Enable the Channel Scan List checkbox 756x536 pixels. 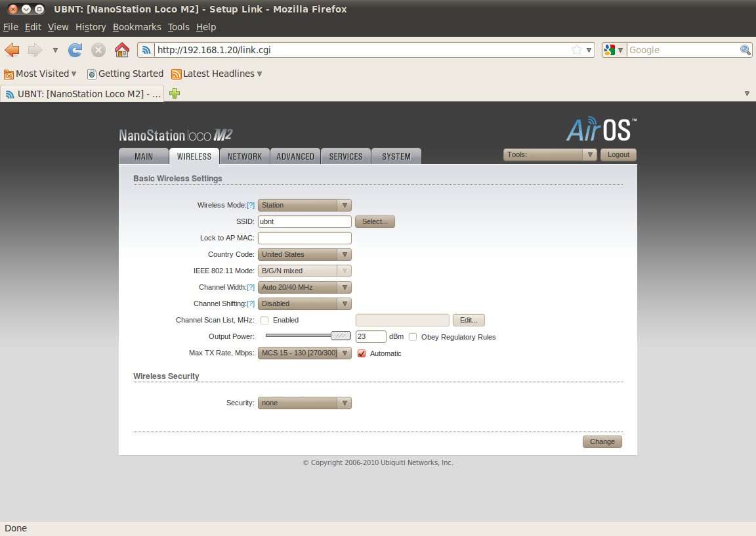(x=264, y=321)
